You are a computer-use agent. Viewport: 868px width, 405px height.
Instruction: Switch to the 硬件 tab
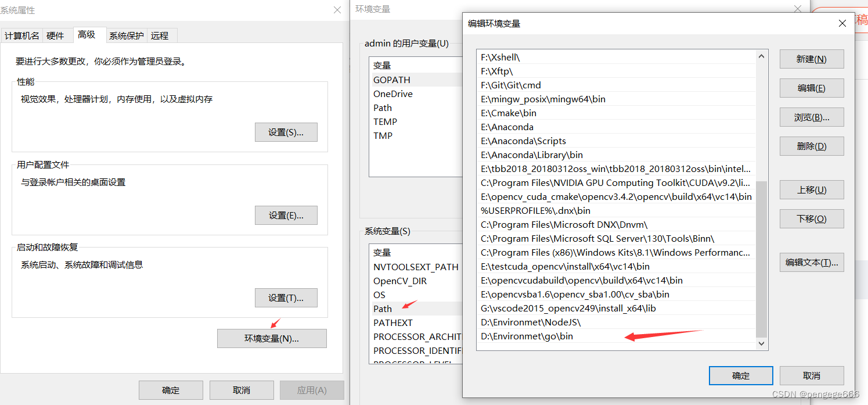point(56,35)
